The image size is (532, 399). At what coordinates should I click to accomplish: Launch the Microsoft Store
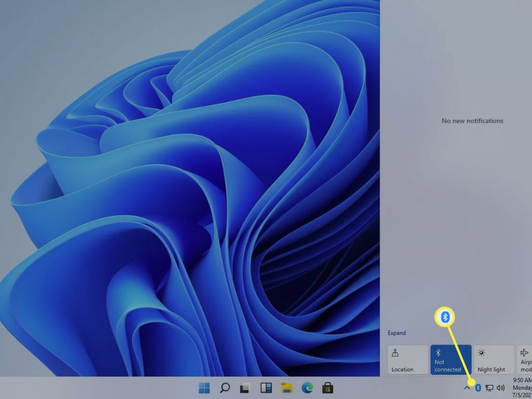328,388
